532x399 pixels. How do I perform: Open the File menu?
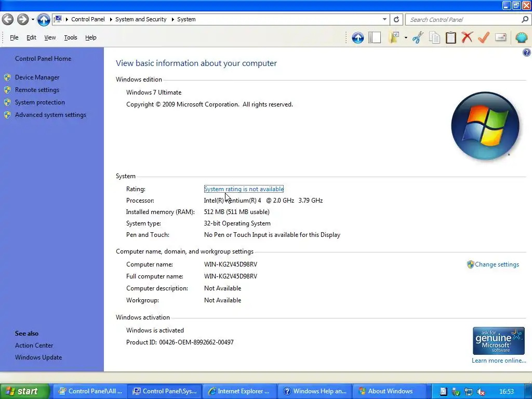tap(14, 37)
